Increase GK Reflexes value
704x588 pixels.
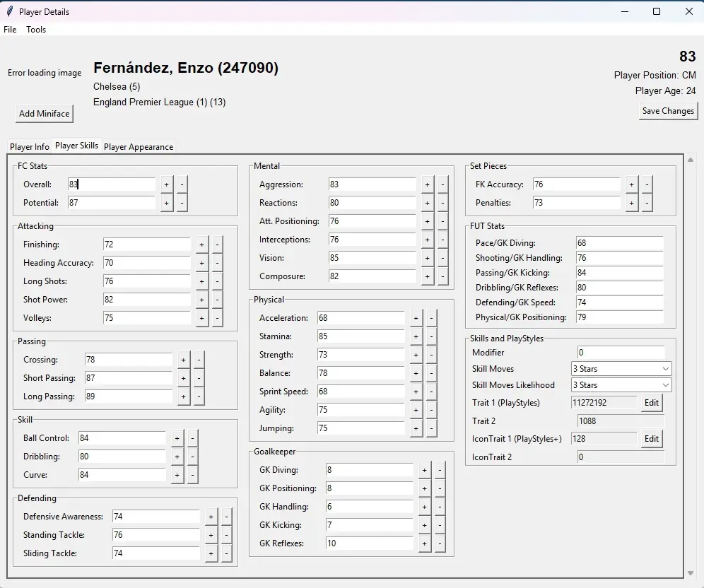pos(424,544)
